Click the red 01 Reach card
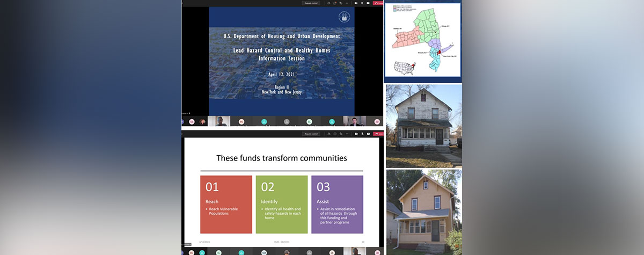Viewport: 644px width, 255px height. pos(226,204)
